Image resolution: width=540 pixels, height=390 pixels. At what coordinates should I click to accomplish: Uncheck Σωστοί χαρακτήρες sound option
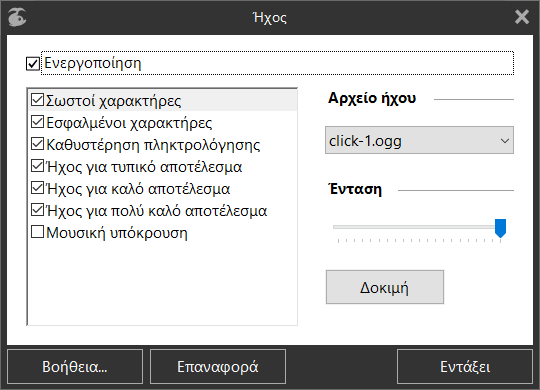pyautogui.click(x=37, y=100)
